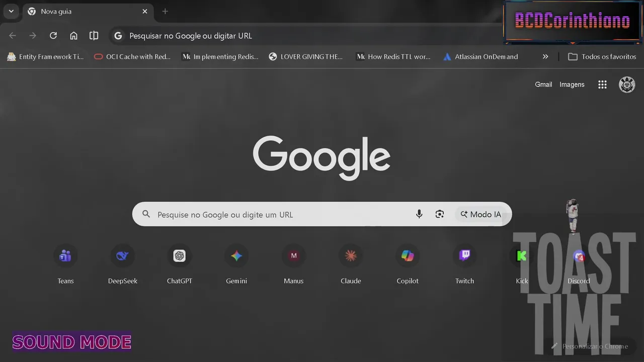Open the home page icon
The width and height of the screenshot is (644, 362).
click(x=73, y=36)
